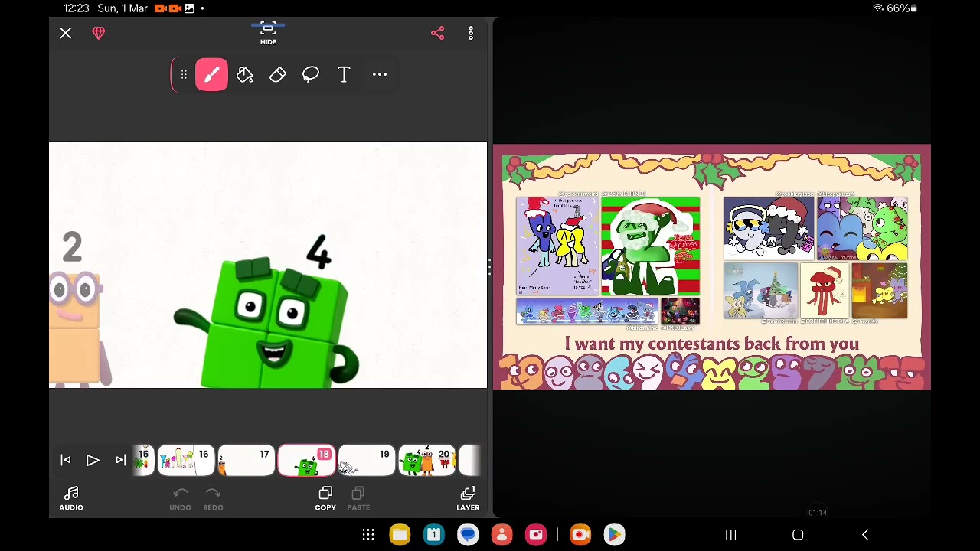This screenshot has width=980, height=551.
Task: Open My Files from the taskbar
Action: click(x=400, y=535)
